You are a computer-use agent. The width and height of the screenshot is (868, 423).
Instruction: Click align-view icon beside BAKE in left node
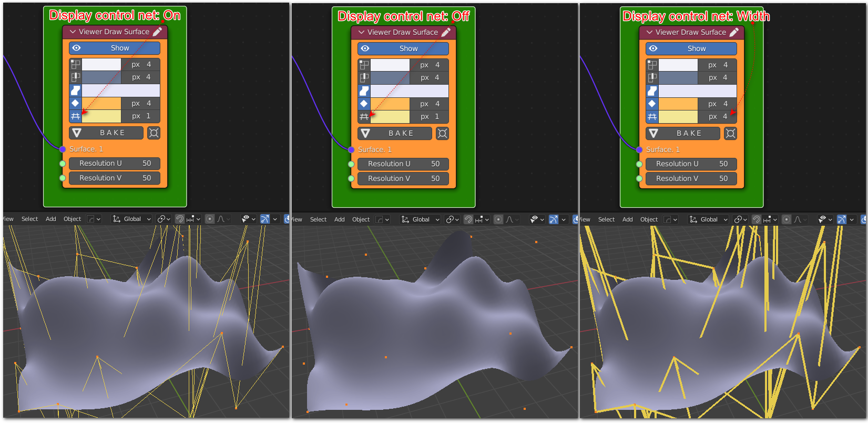[154, 133]
